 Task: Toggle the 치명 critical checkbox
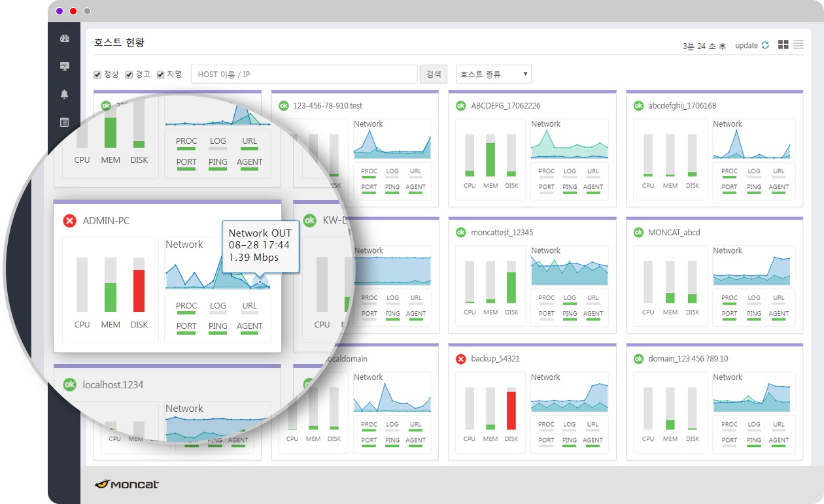pyautogui.click(x=160, y=75)
